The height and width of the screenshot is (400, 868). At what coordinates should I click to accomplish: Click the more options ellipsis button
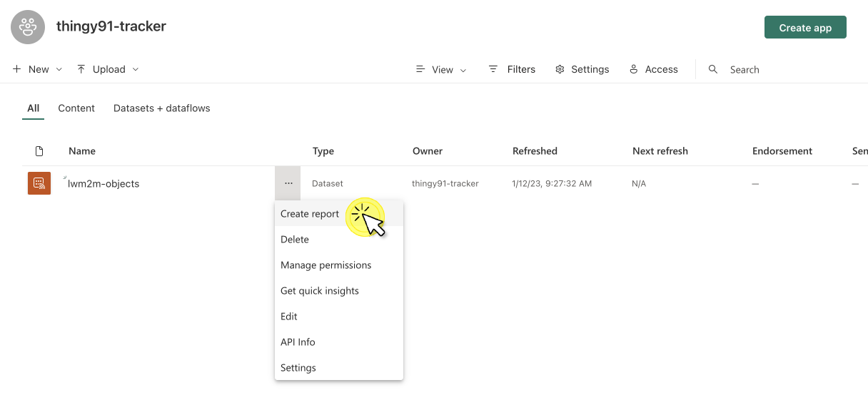288,183
